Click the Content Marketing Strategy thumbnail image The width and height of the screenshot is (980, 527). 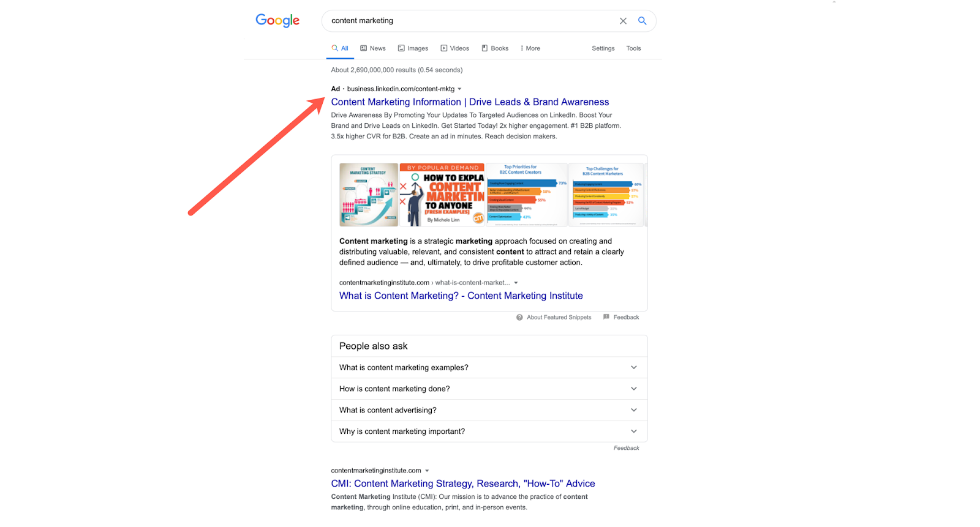click(368, 195)
